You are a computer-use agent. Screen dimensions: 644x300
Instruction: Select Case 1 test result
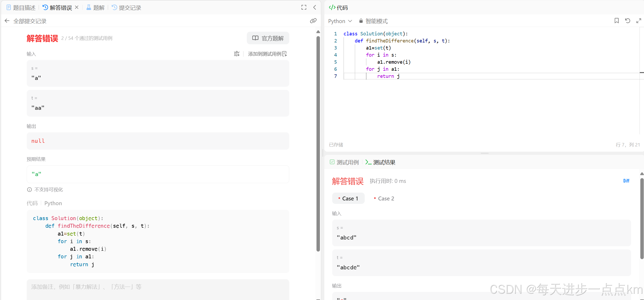pyautogui.click(x=348, y=198)
